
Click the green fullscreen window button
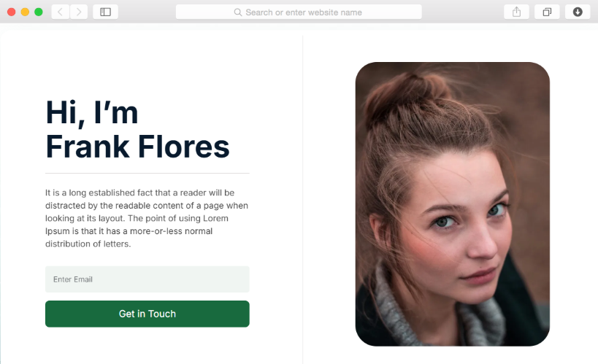pos(39,12)
